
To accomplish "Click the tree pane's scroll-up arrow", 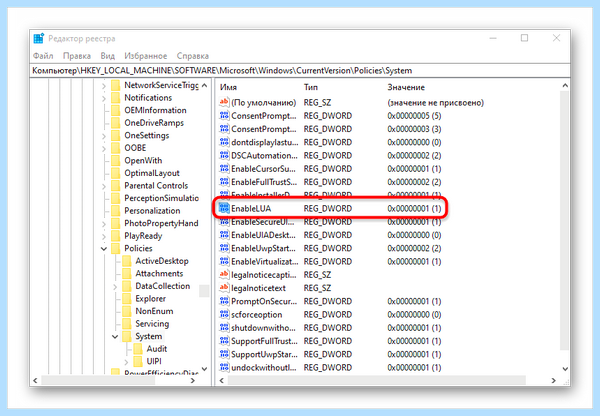I will coord(204,85).
